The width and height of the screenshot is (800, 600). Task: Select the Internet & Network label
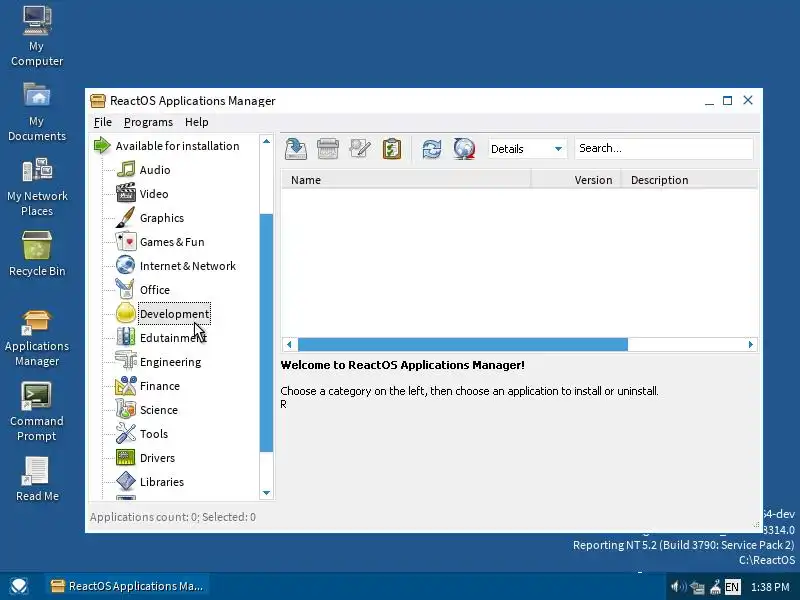coord(188,266)
